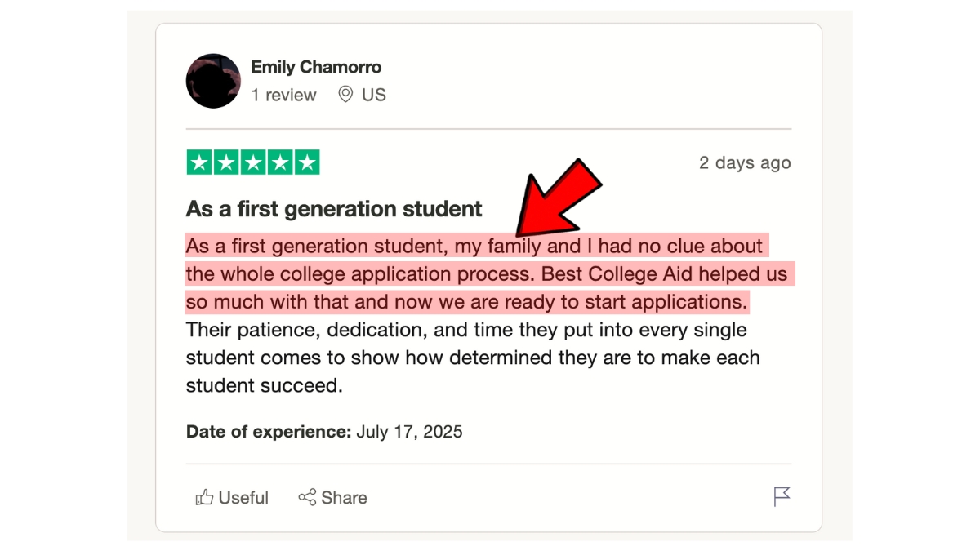Click the Share network icon
The width and height of the screenshot is (980, 551).
(307, 497)
